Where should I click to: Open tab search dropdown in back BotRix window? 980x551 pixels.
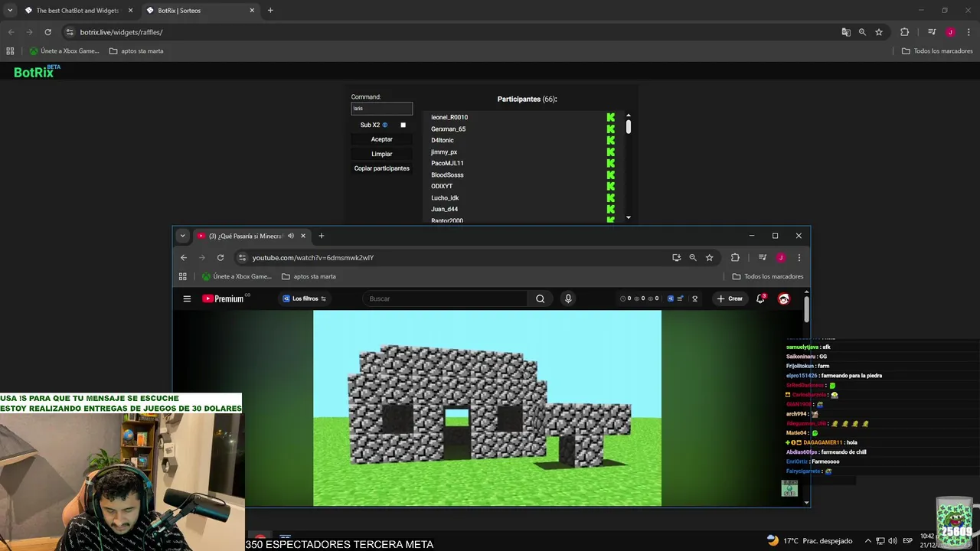10,10
